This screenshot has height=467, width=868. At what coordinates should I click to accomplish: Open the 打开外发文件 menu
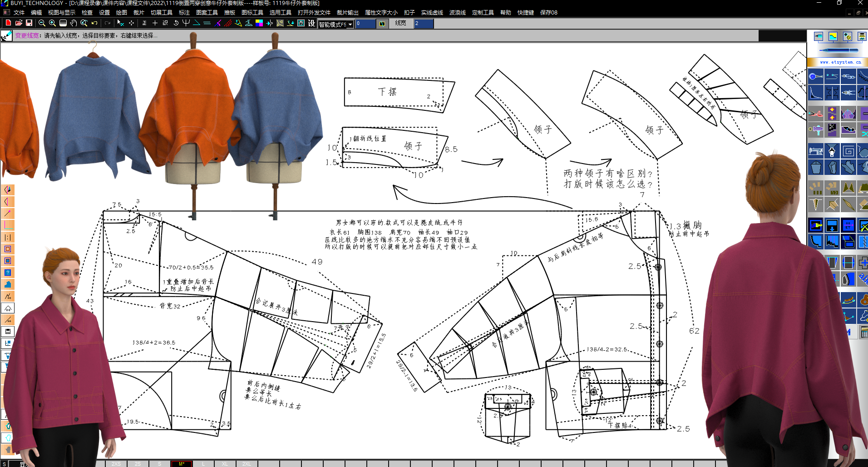tap(314, 13)
